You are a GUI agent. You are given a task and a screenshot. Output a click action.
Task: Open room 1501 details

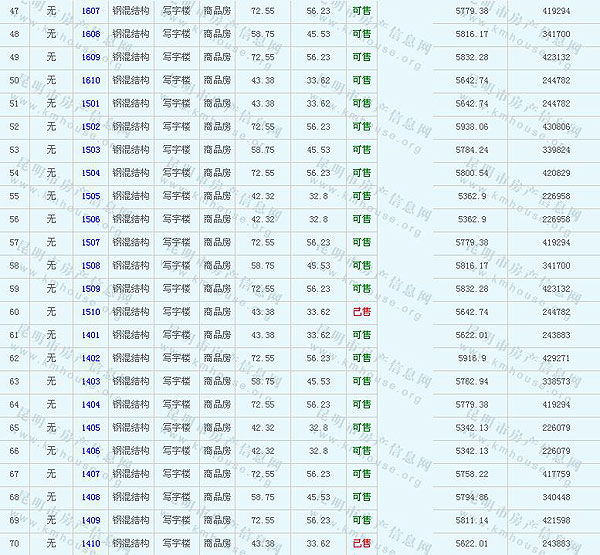click(x=91, y=103)
